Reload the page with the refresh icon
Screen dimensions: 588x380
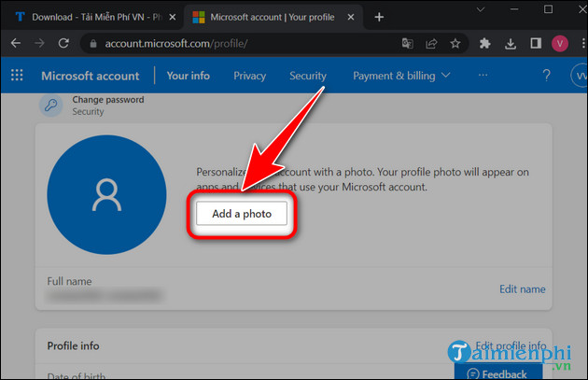(63, 43)
